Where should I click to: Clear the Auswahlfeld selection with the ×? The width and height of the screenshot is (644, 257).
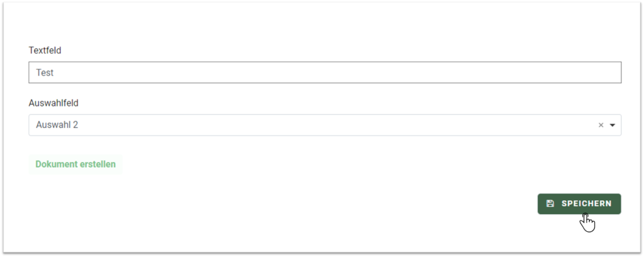point(601,125)
